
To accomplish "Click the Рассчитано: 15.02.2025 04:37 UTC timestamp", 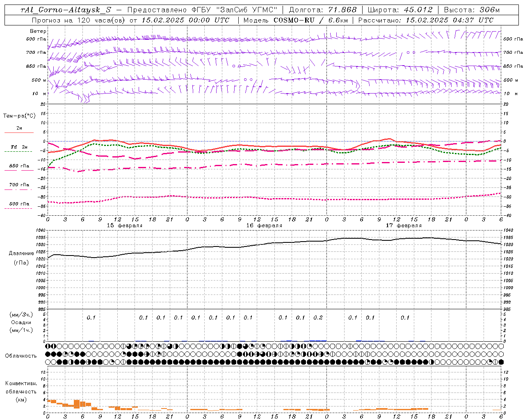I will [x=426, y=20].
